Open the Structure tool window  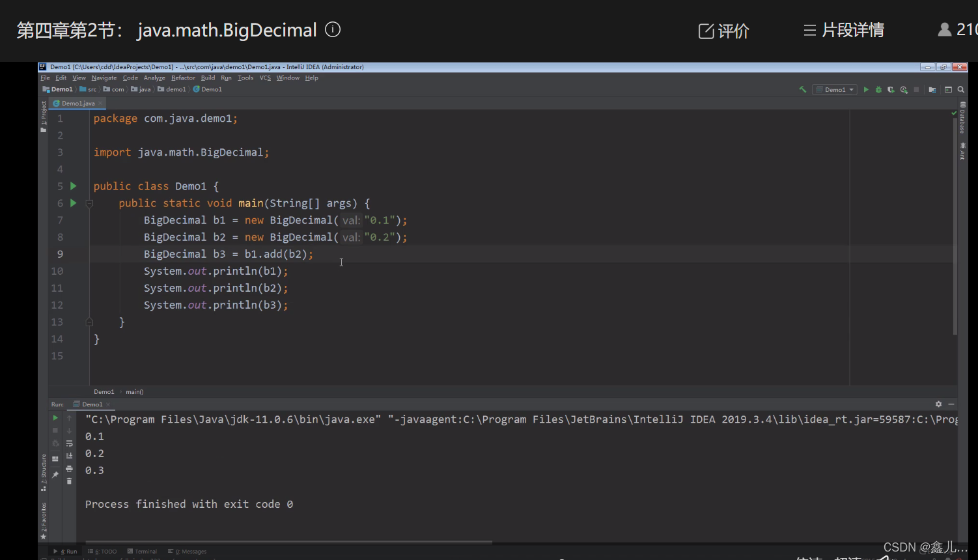click(x=44, y=471)
